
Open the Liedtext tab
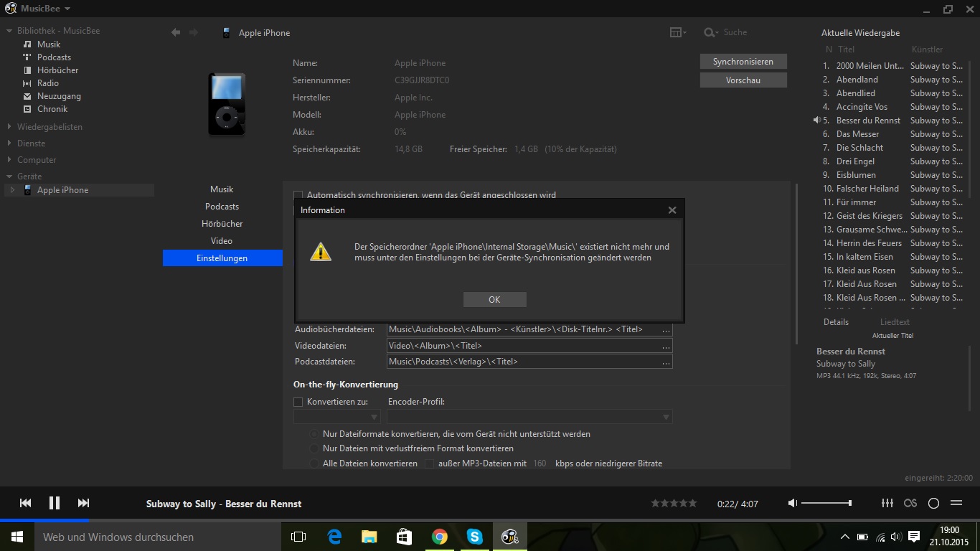point(895,322)
